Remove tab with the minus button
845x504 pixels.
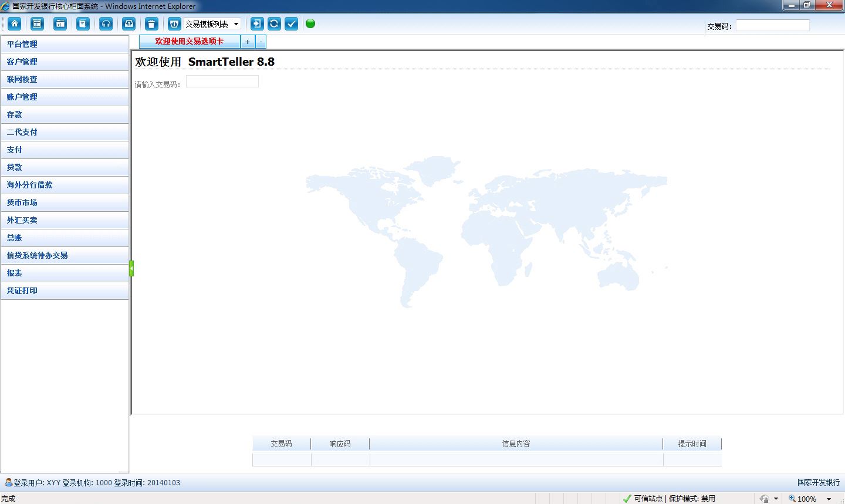[x=261, y=42]
